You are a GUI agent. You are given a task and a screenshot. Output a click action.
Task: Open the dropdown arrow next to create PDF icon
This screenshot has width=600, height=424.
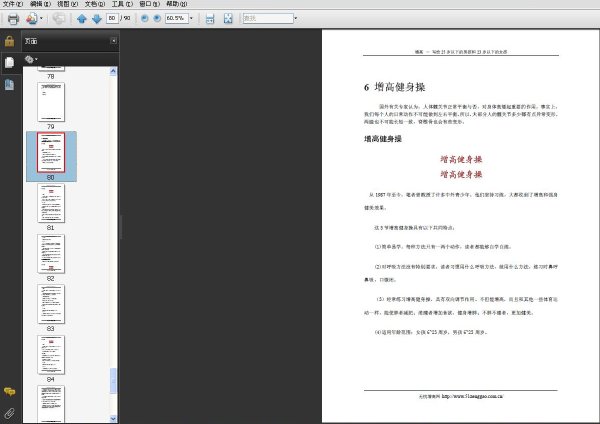click(x=41, y=18)
